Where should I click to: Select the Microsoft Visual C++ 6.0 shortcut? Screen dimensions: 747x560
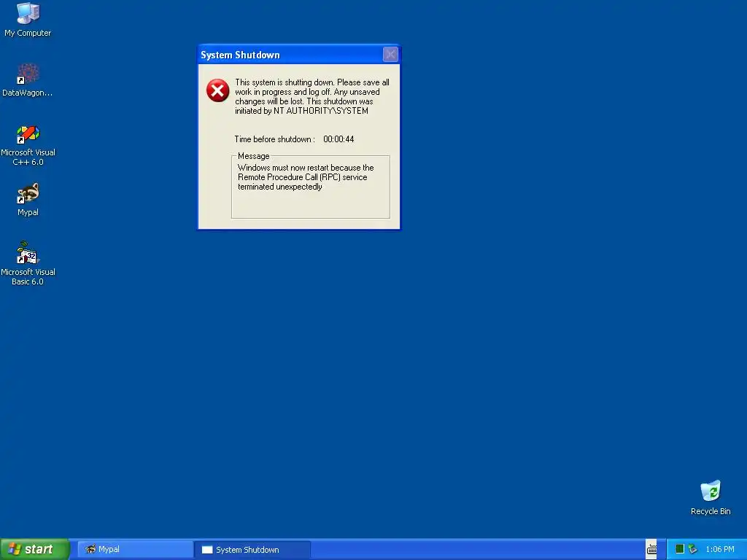(28, 145)
